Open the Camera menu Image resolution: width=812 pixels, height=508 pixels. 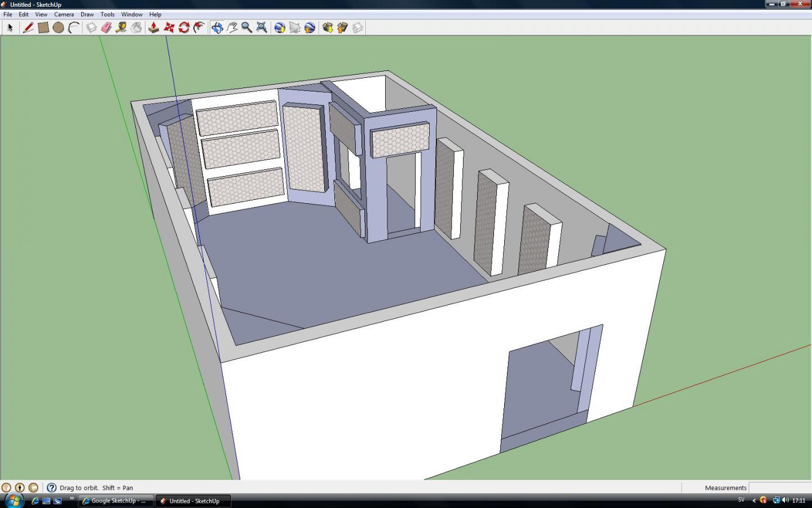click(64, 14)
